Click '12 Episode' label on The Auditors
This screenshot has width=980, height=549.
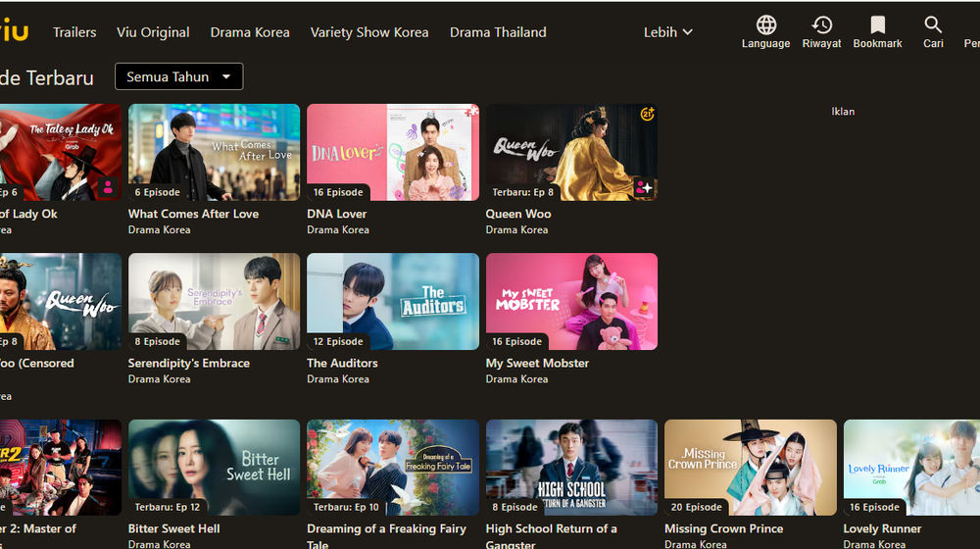338,342
